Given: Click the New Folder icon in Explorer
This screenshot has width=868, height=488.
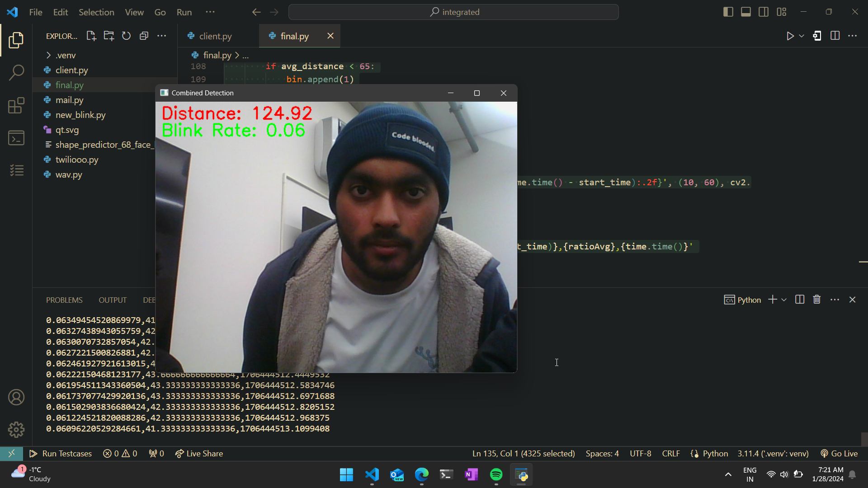Looking at the screenshot, I should 109,36.
